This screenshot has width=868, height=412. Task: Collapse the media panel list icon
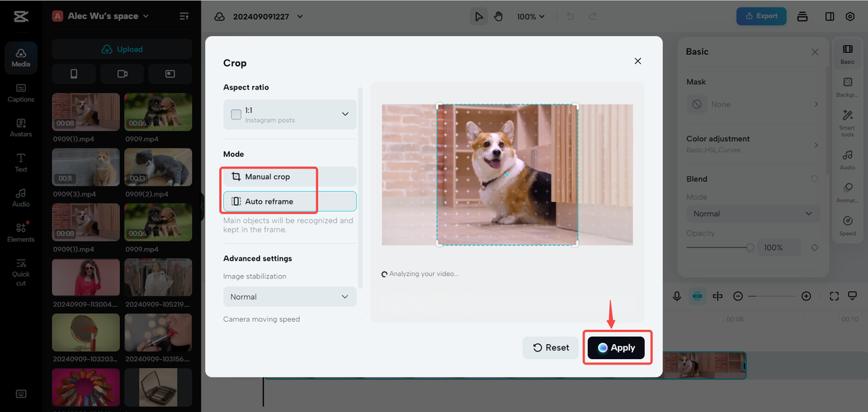(184, 16)
